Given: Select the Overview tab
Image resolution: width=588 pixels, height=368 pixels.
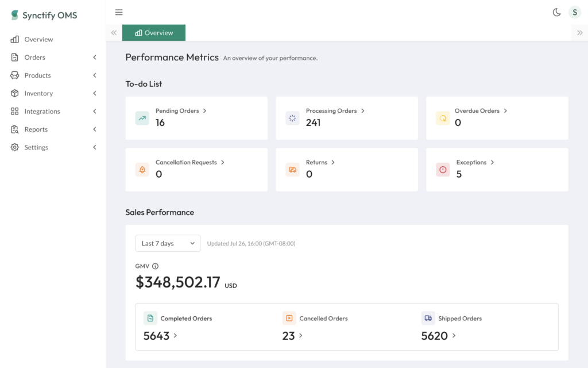Looking at the screenshot, I should click(154, 33).
